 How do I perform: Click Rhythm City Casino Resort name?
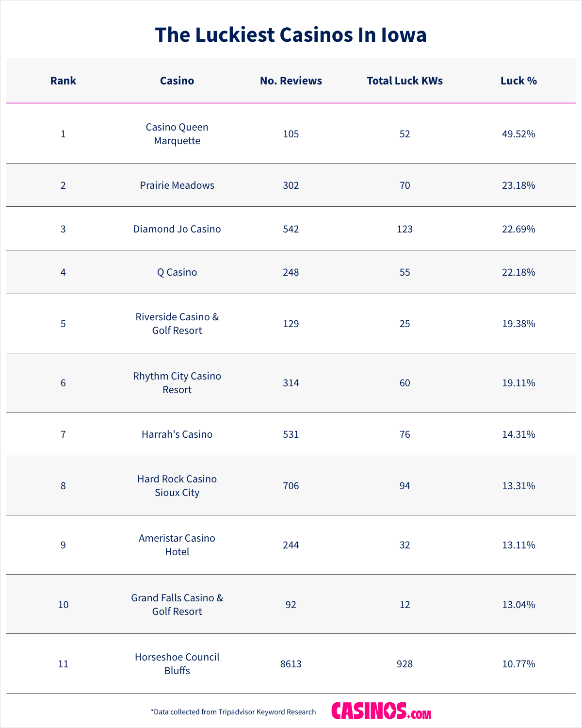[177, 383]
